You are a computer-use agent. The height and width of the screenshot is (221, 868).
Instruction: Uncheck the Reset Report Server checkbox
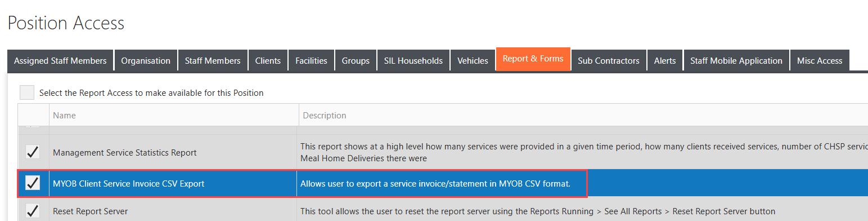[33, 211]
